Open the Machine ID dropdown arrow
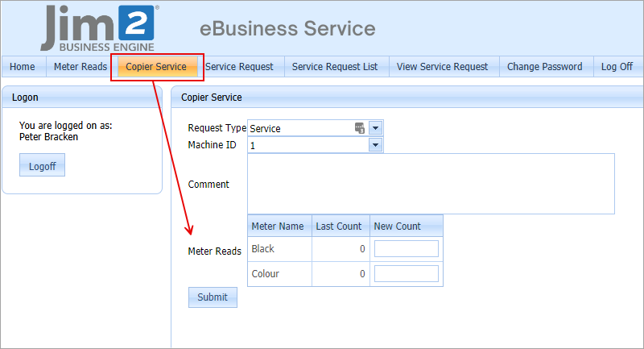The height and width of the screenshot is (349, 644). tap(375, 145)
